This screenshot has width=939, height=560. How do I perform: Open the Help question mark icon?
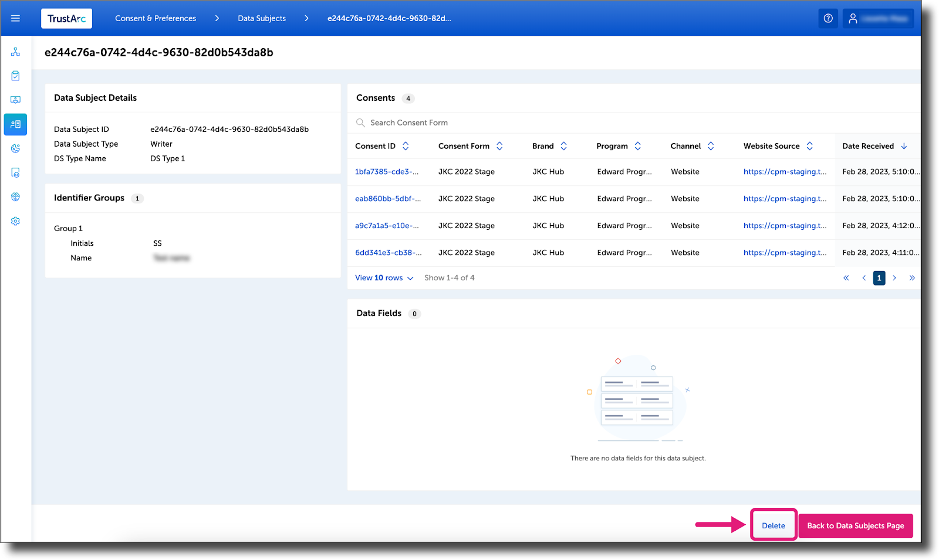828,18
